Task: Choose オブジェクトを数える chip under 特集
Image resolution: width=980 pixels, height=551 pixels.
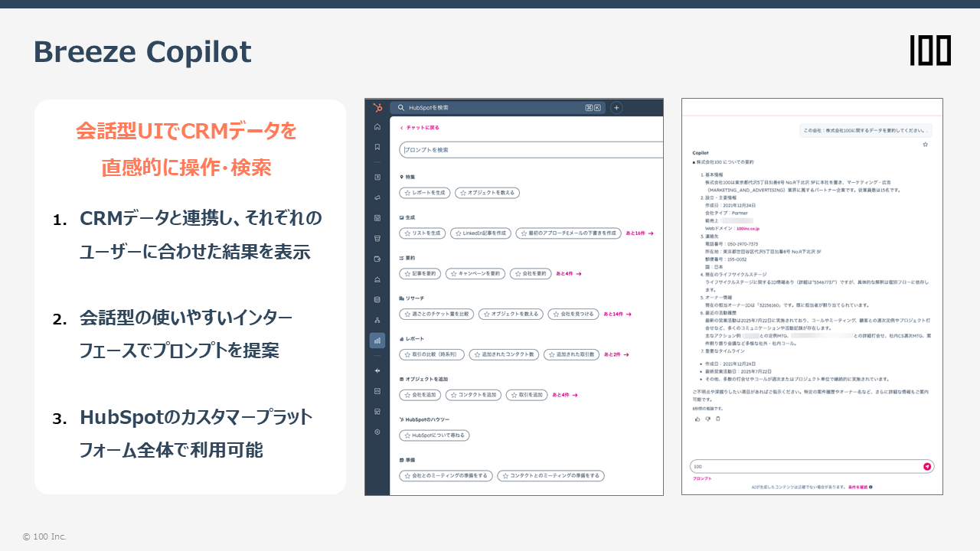Action: pos(487,193)
